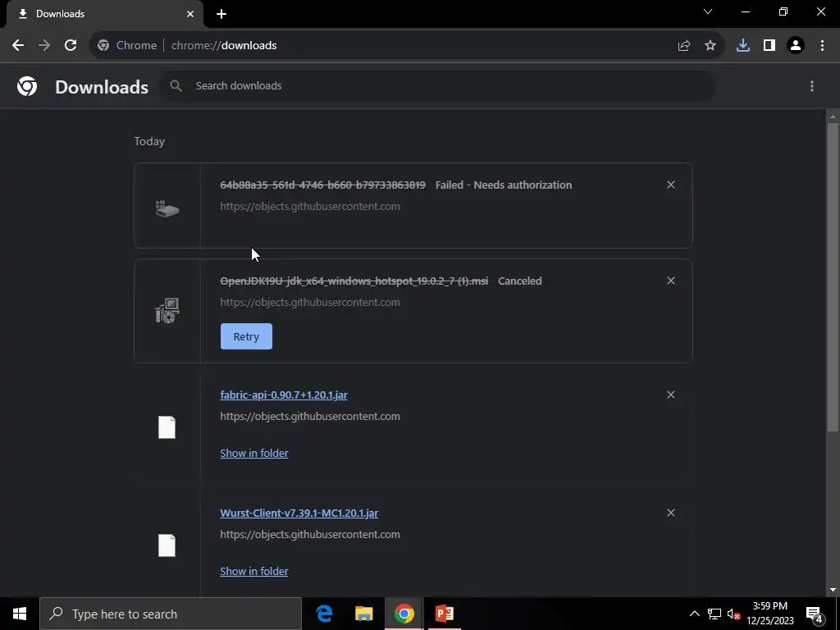Click the githubusercontent URL under fabric-api entry

coord(310,416)
